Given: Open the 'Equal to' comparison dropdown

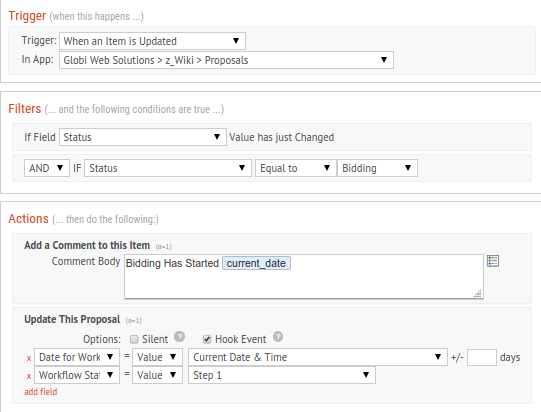Looking at the screenshot, I should point(296,168).
